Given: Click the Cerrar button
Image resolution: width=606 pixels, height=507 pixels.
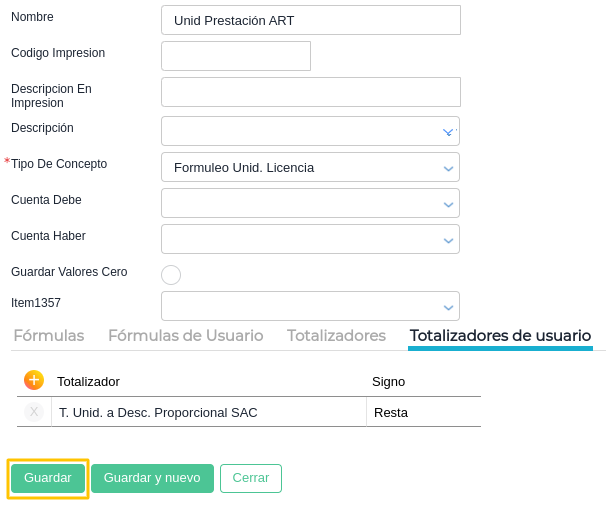Looking at the screenshot, I should pos(251,478).
